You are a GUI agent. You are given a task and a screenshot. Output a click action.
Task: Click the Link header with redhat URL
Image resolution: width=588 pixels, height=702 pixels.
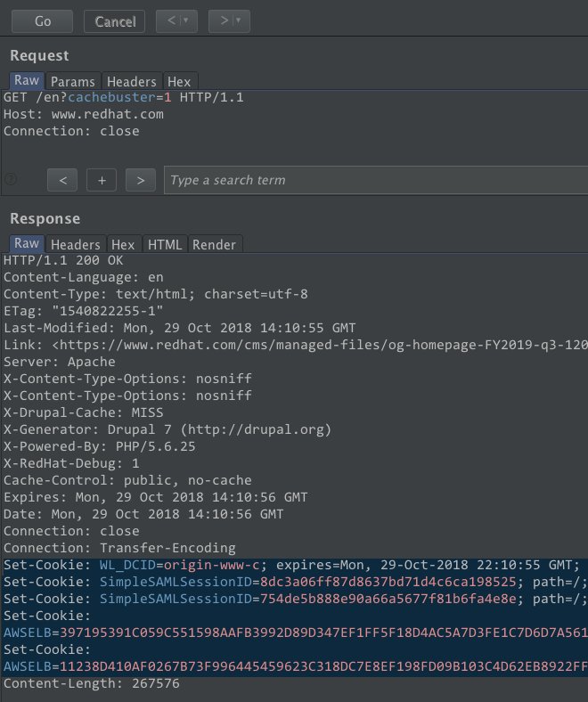tap(296, 345)
